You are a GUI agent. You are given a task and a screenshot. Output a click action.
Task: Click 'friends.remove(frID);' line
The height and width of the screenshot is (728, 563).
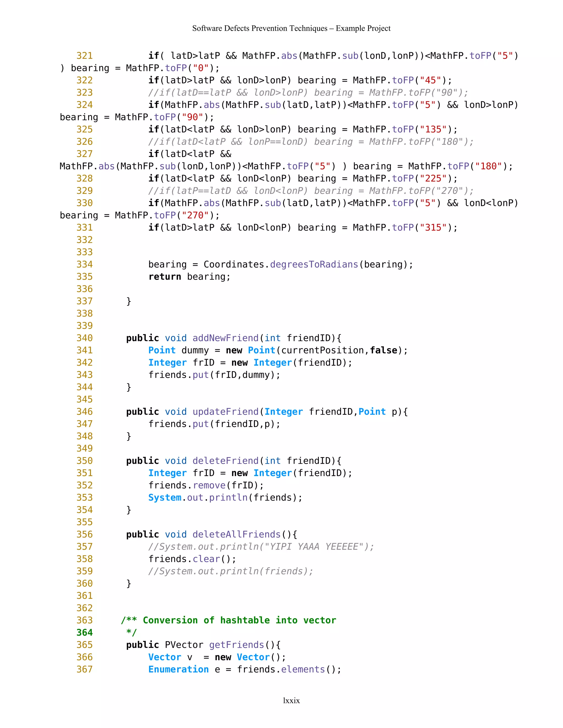pos(206,485)
